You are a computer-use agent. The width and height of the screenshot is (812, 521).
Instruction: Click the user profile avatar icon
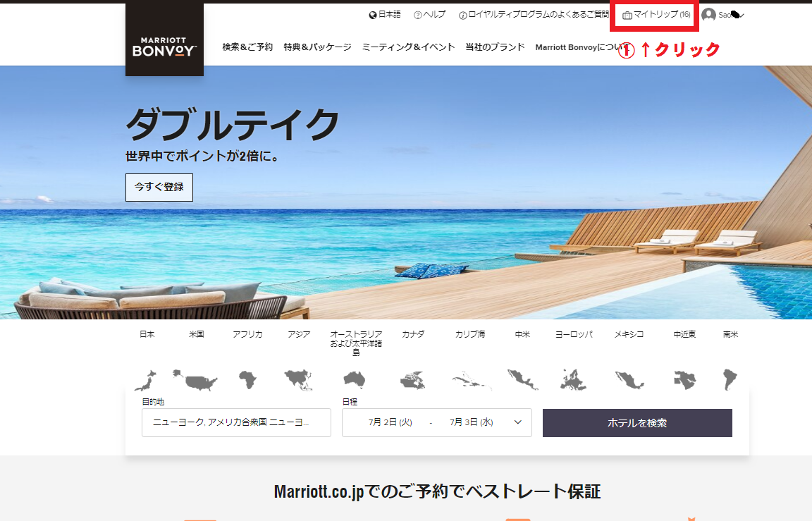(x=708, y=15)
